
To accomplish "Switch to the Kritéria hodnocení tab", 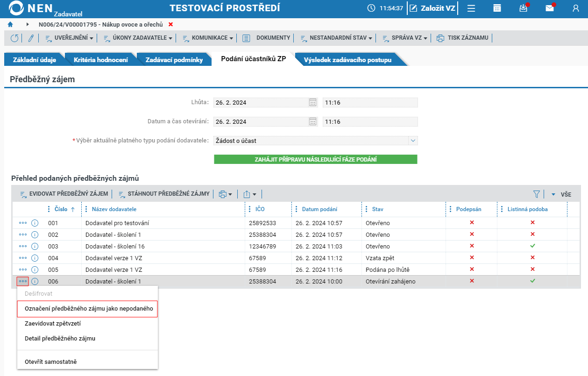I will pyautogui.click(x=101, y=60).
